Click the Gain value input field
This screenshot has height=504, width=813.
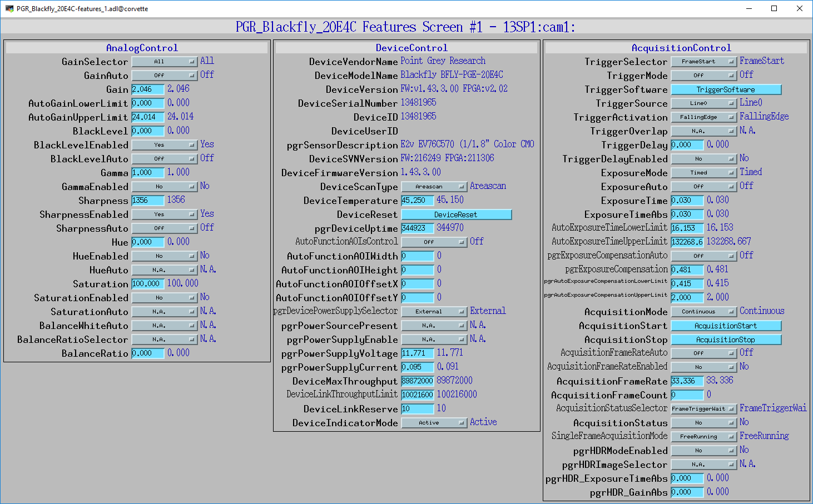[x=148, y=89]
